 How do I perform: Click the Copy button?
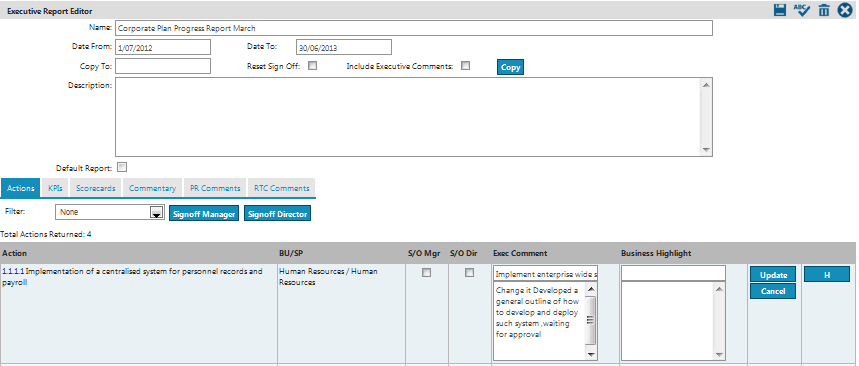511,67
